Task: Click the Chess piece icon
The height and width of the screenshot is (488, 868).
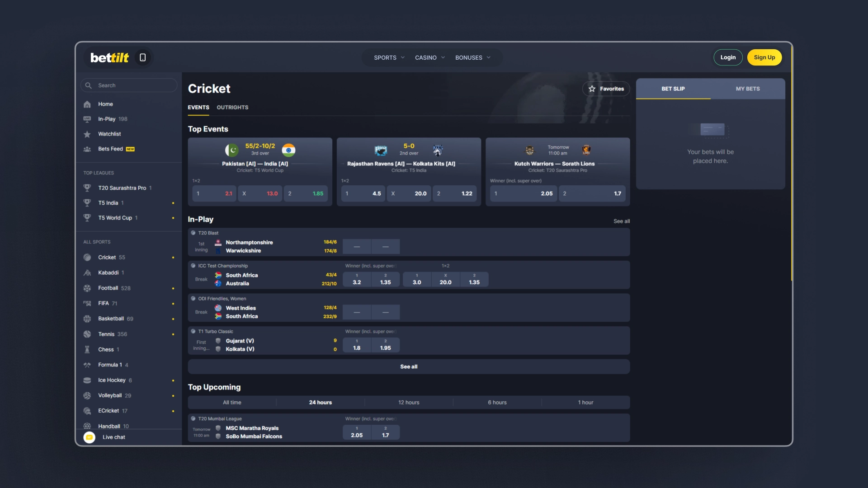Action: click(87, 350)
